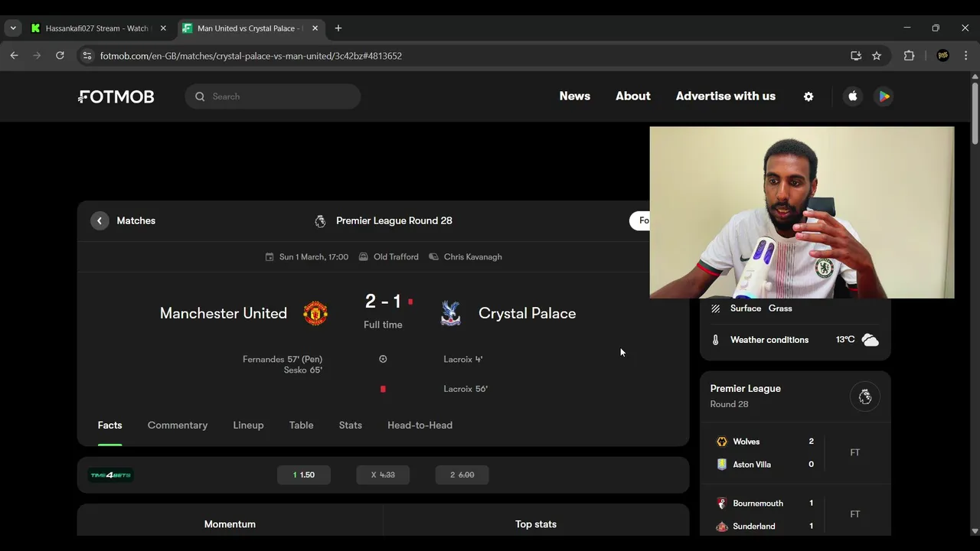Click the Premier League Round 28 title
This screenshot has width=980, height=551.
click(394, 220)
